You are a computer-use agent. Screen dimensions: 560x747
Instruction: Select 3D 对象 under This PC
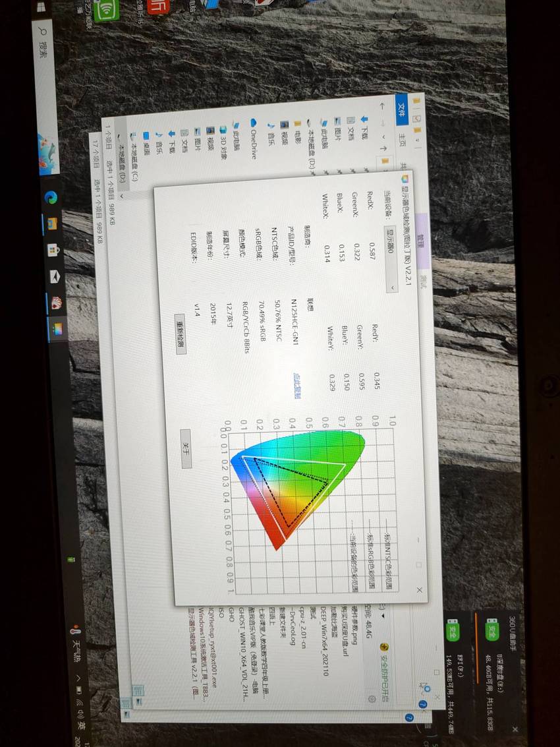pyautogui.click(x=223, y=144)
